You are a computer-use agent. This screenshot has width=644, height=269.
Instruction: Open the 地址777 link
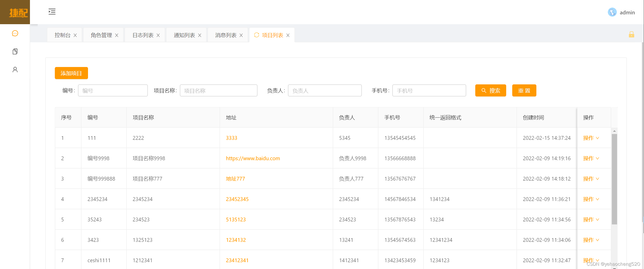[235, 179]
